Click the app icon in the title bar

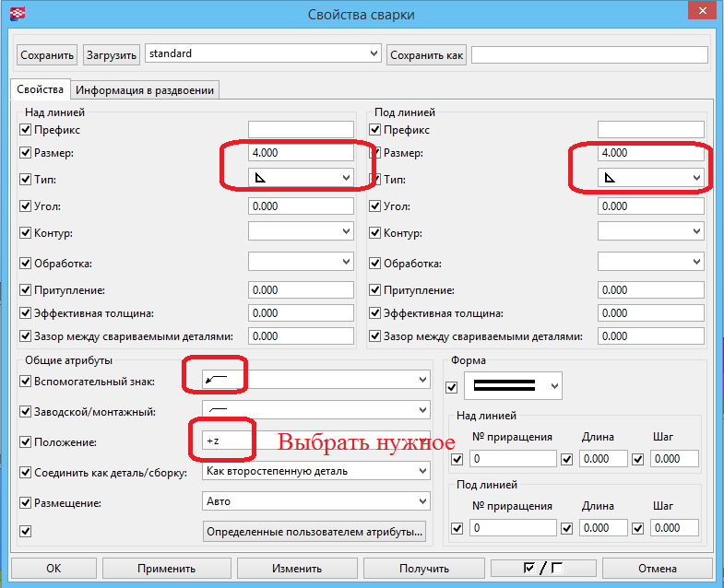click(x=15, y=14)
